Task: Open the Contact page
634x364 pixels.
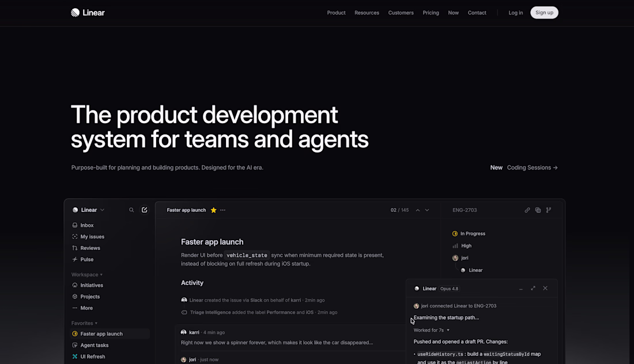Action: [x=477, y=13]
